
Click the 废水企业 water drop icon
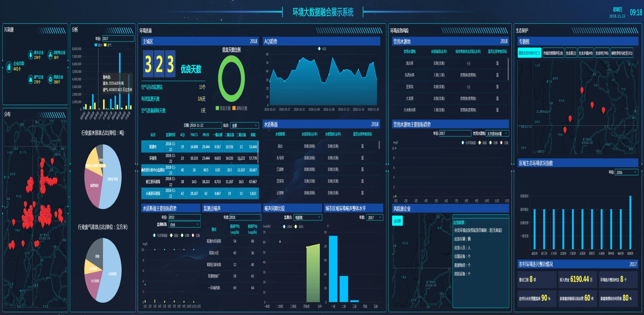tap(30, 55)
